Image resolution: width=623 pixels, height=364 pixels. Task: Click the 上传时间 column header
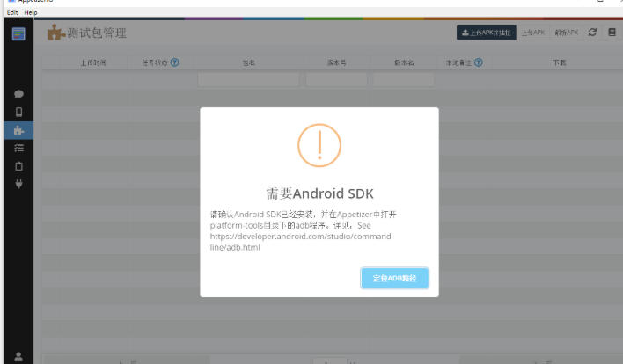pos(93,62)
